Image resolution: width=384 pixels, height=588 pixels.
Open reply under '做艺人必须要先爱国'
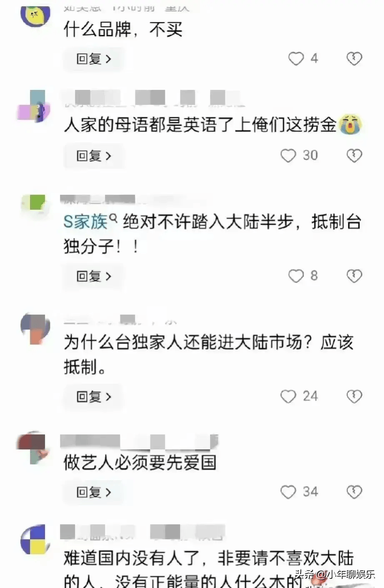94,493
